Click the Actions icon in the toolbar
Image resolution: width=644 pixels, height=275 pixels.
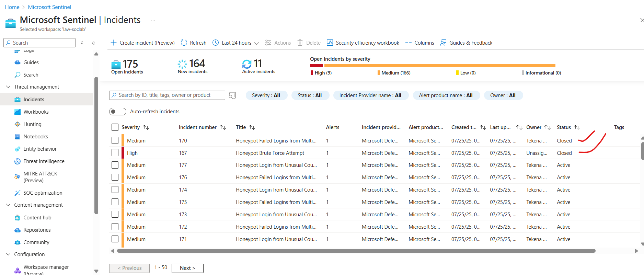(268, 43)
